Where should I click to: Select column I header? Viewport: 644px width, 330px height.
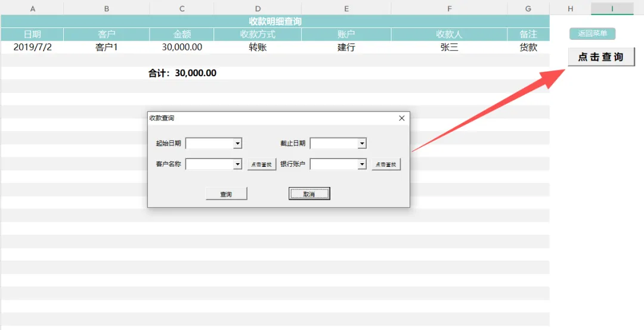pyautogui.click(x=612, y=8)
